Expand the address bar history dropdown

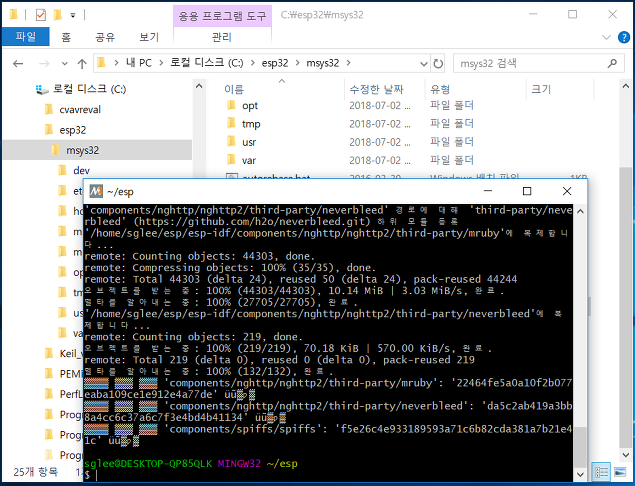424,64
